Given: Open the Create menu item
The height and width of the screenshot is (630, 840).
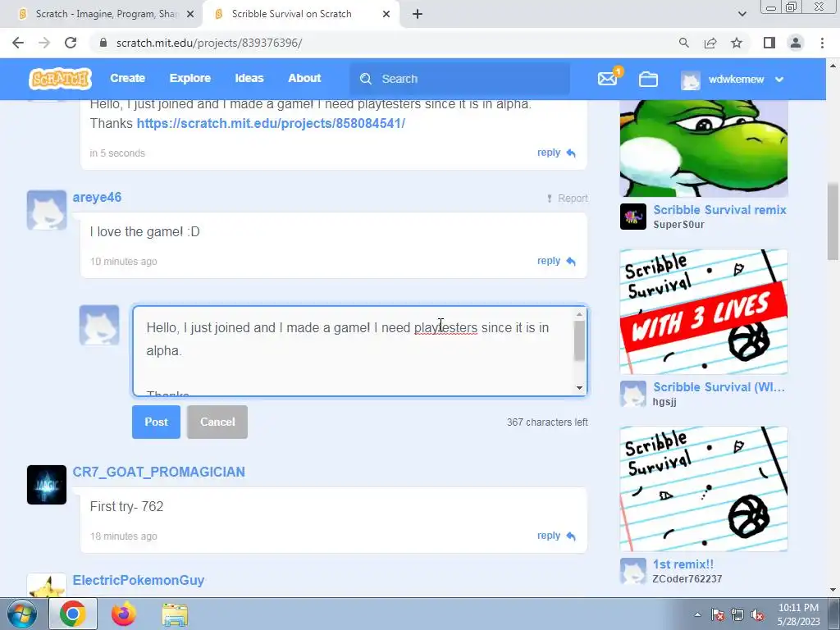Looking at the screenshot, I should click(127, 78).
